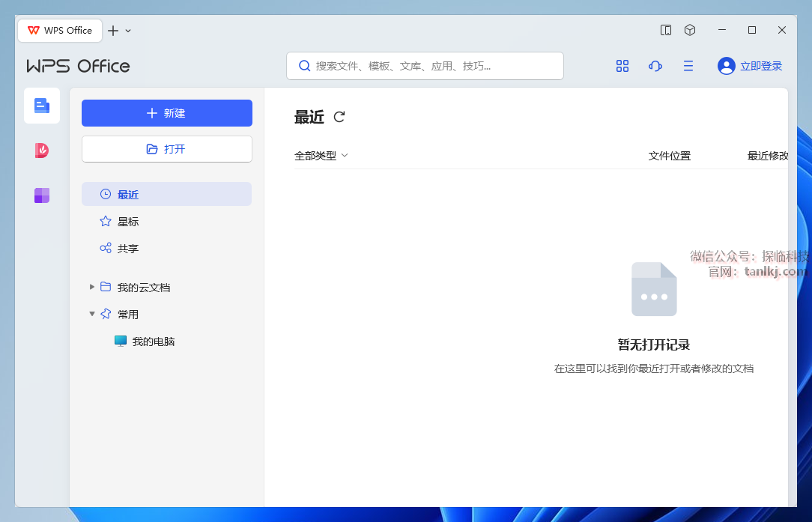Screen dimensions: 812x522
Task: Refresh the recent files list
Action: (x=339, y=117)
